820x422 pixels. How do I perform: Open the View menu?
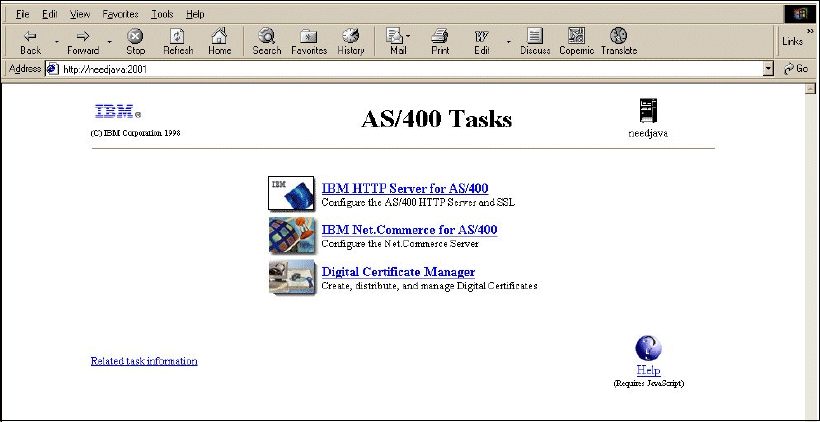80,14
